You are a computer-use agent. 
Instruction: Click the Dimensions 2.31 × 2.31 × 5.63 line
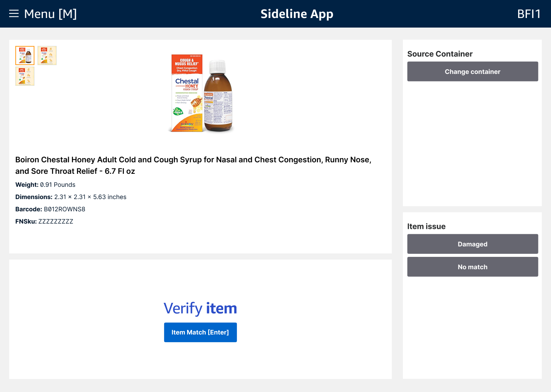click(x=71, y=197)
